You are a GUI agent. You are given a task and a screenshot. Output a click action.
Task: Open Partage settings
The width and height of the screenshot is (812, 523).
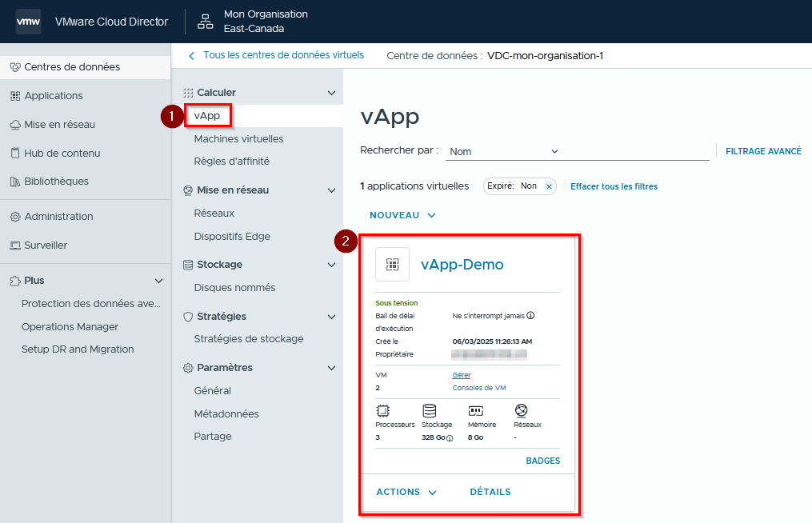pyautogui.click(x=212, y=437)
